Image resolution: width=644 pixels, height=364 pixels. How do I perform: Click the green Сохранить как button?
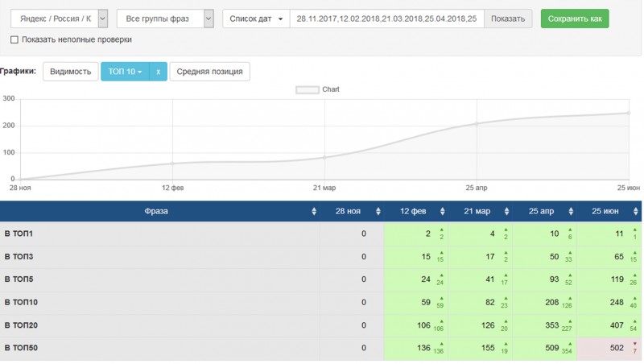pyautogui.click(x=575, y=19)
